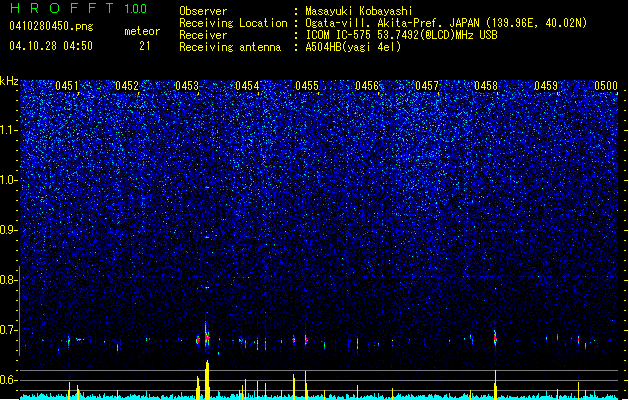Click the 0.6 kHz axis label

[8, 380]
